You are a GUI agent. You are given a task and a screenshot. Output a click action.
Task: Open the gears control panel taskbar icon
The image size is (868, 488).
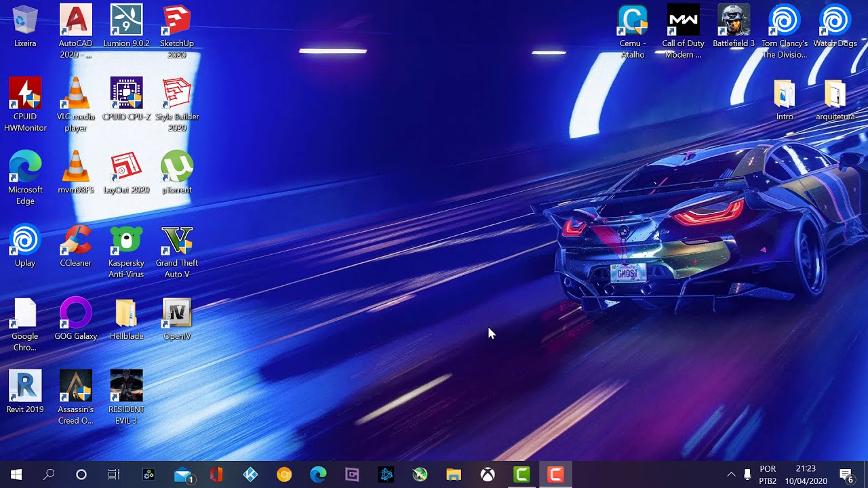tap(149, 474)
